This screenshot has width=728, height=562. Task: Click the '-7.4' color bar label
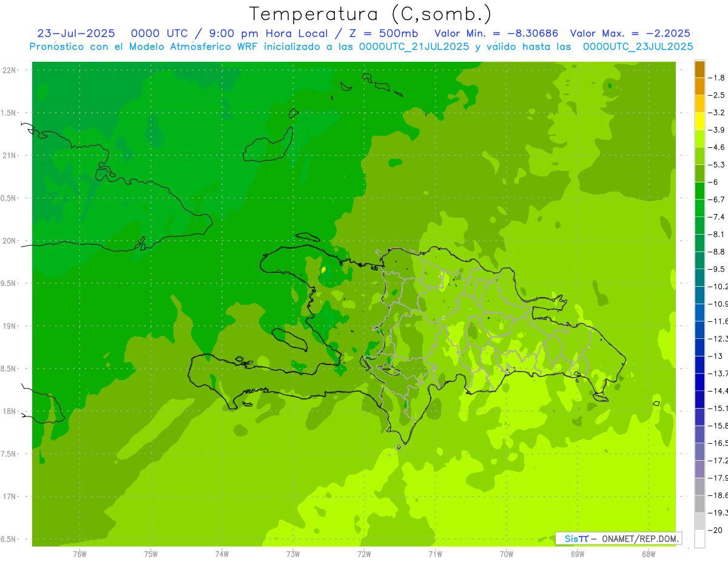[x=716, y=217]
